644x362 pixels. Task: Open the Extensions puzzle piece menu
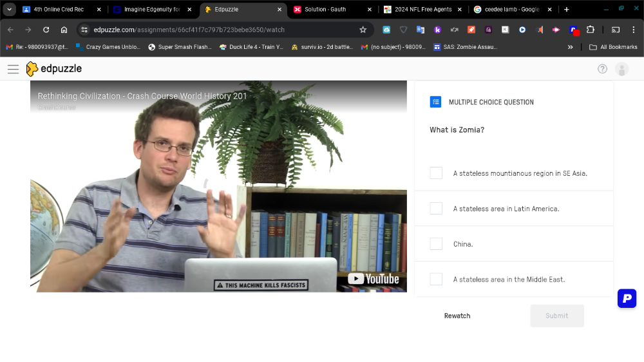(x=590, y=30)
